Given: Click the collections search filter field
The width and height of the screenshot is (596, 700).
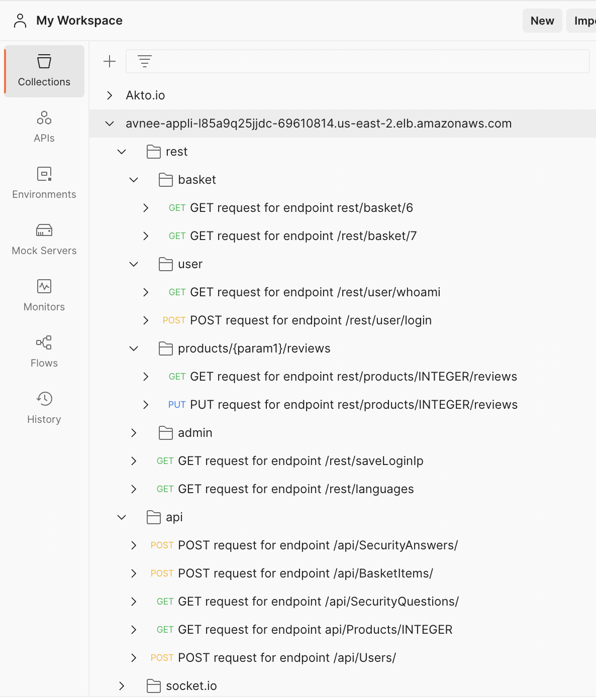Looking at the screenshot, I should tap(357, 61).
